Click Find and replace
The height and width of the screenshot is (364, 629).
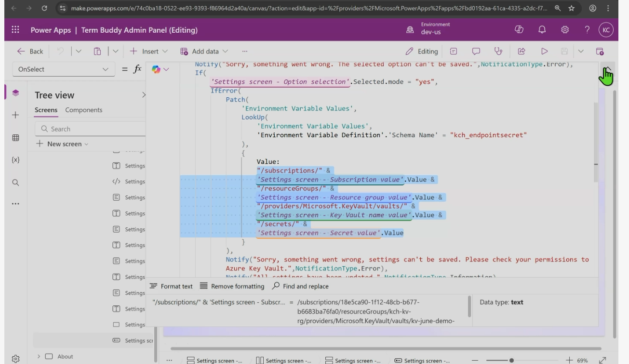[300, 286]
